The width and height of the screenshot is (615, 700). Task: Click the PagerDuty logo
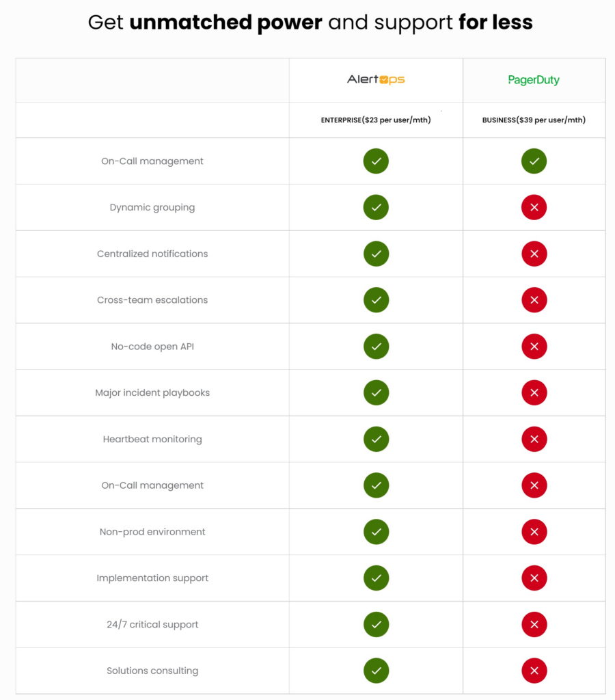click(534, 80)
